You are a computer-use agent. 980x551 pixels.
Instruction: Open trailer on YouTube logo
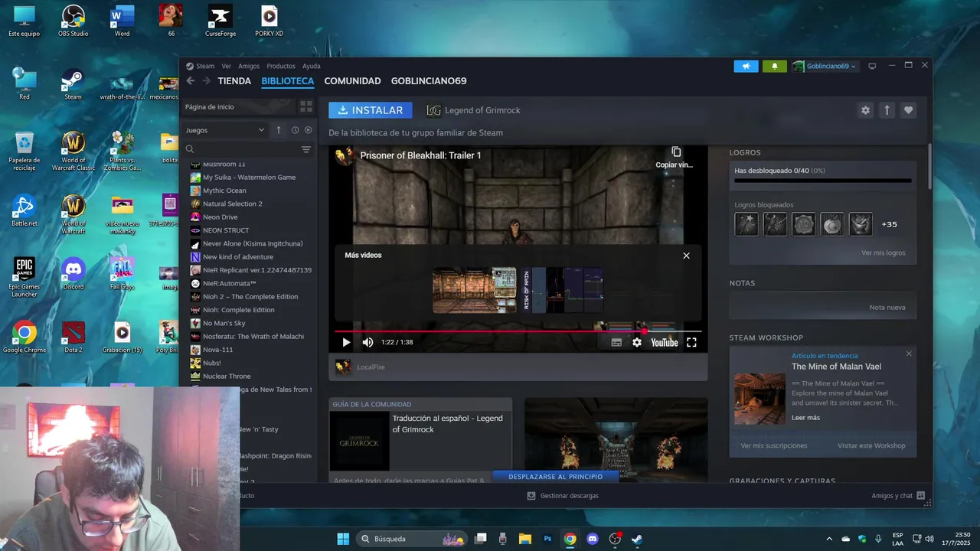(x=665, y=342)
